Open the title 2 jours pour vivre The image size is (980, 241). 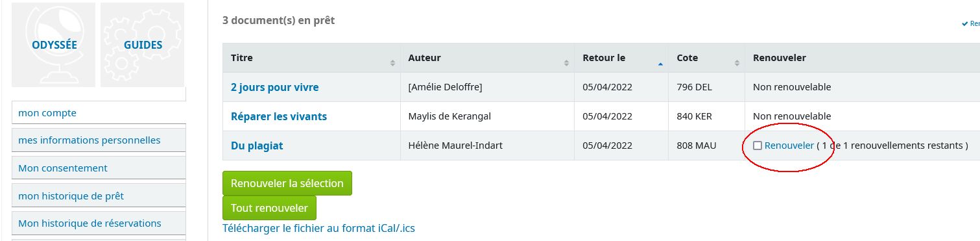pyautogui.click(x=275, y=87)
